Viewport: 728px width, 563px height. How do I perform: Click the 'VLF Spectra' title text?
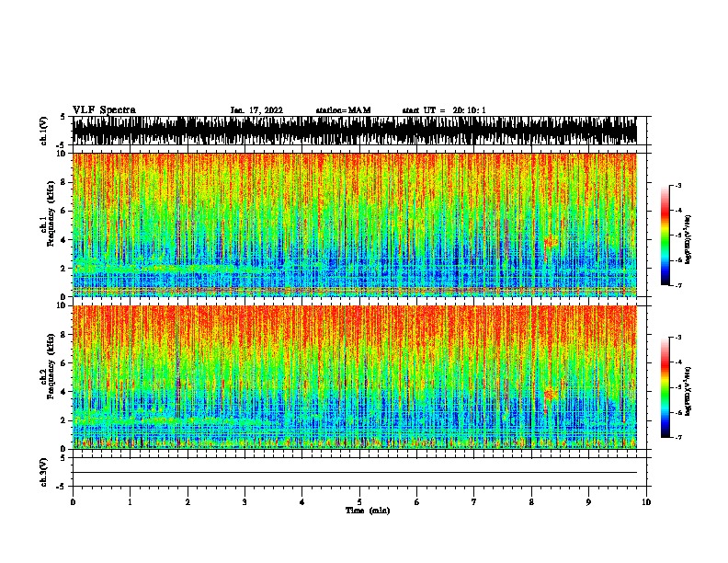coord(104,110)
